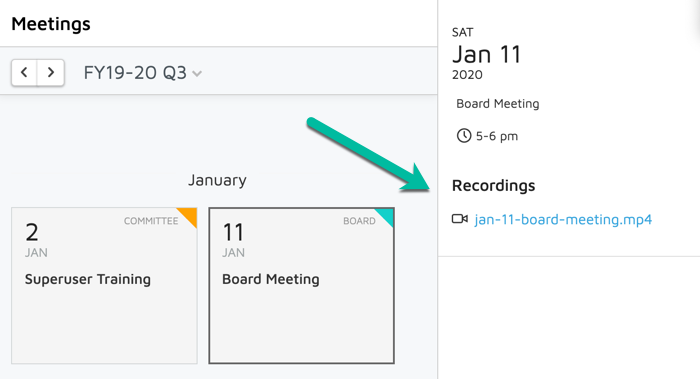The width and height of the screenshot is (700, 379).
Task: Click the orange corner tag on Committee card
Action: (190, 215)
